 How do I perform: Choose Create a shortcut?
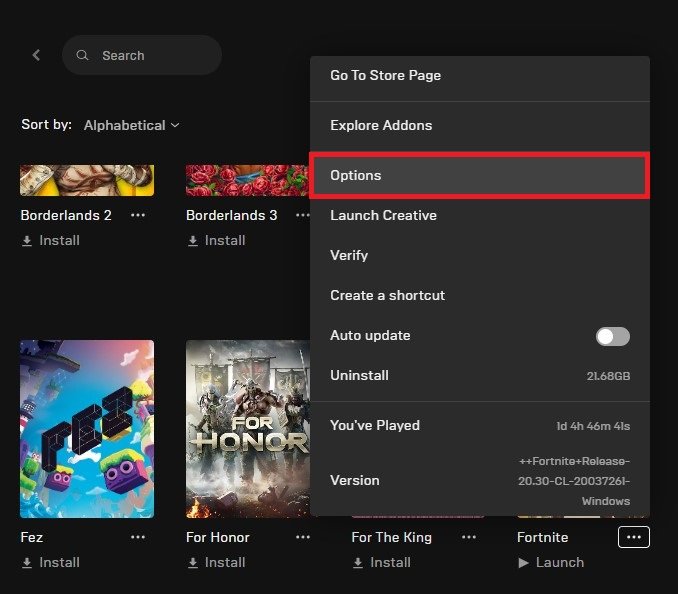(x=480, y=295)
